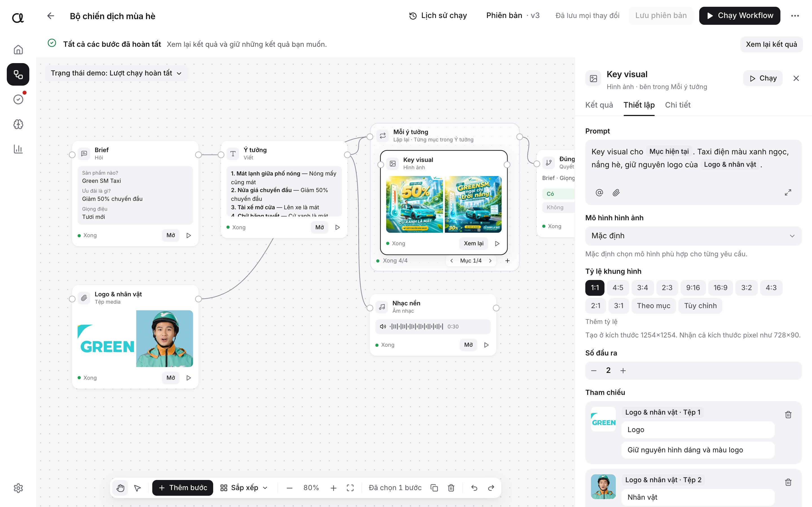Click Xem lại kết quả button

point(771,44)
